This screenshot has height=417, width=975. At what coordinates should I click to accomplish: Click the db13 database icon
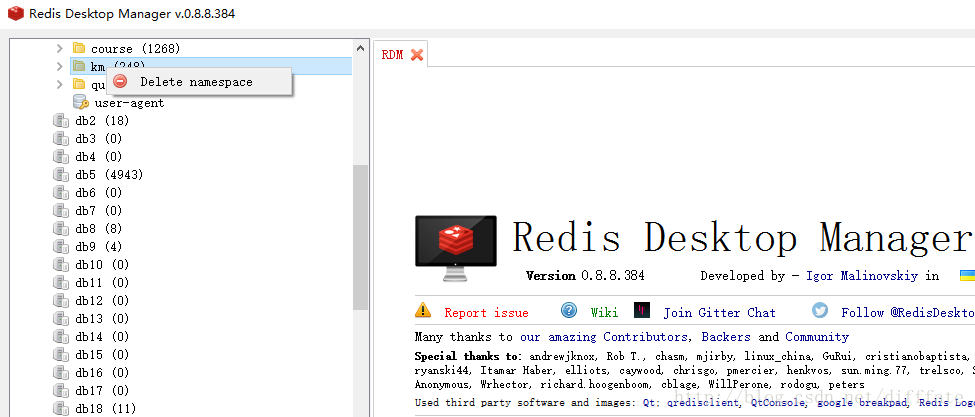coord(61,319)
